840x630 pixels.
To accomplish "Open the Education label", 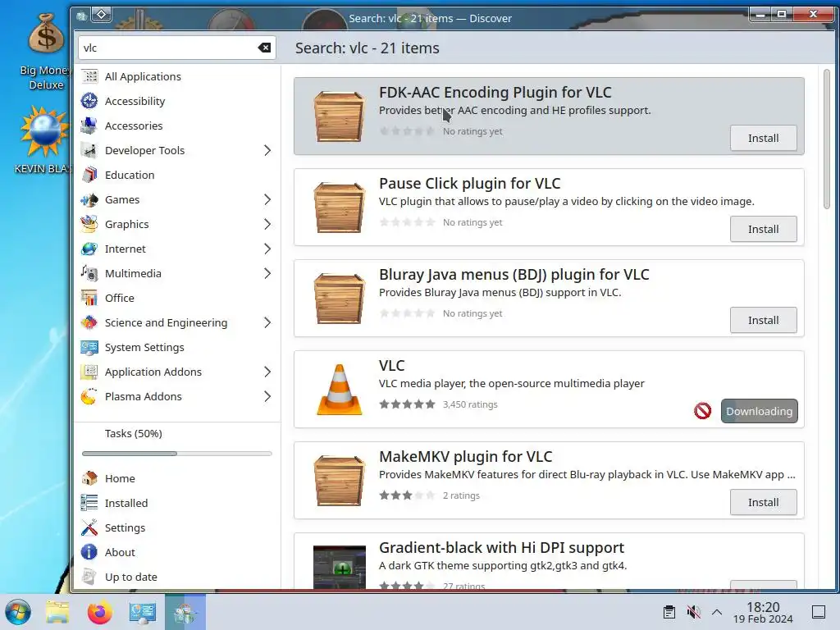I will (130, 176).
